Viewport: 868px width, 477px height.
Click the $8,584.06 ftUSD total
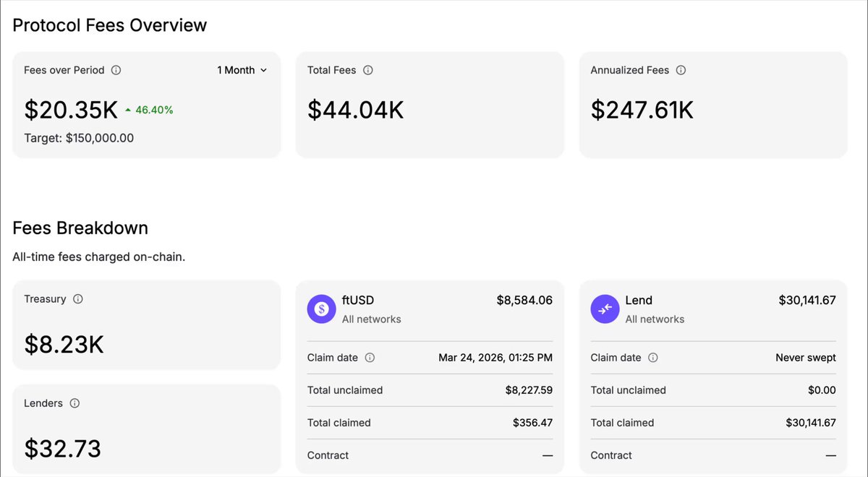(x=524, y=300)
